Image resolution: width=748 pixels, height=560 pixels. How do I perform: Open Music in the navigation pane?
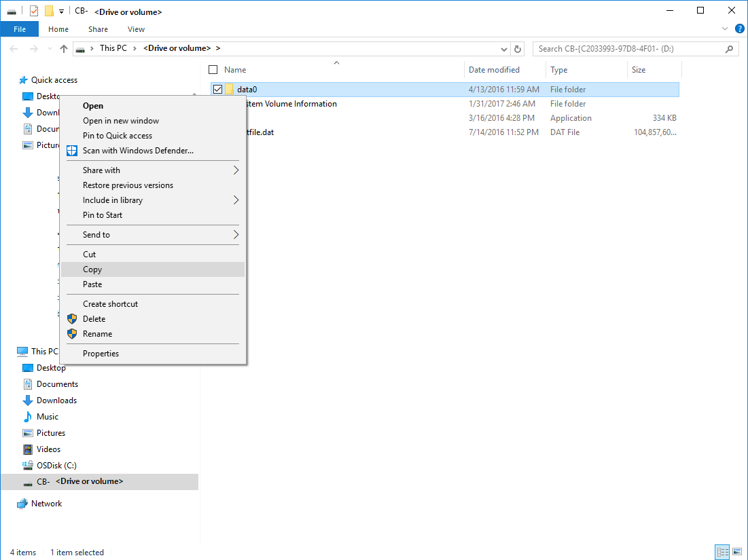pos(46,416)
